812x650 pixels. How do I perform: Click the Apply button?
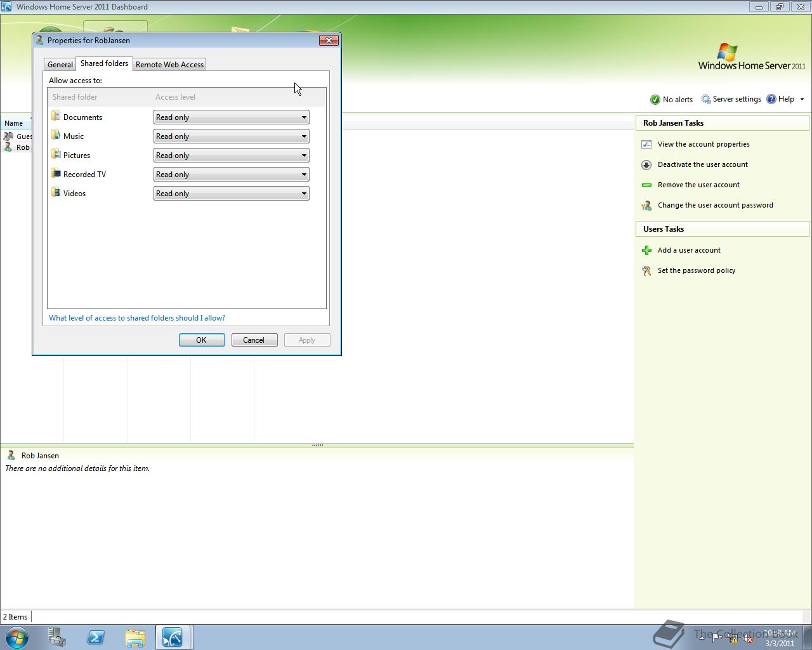point(306,340)
